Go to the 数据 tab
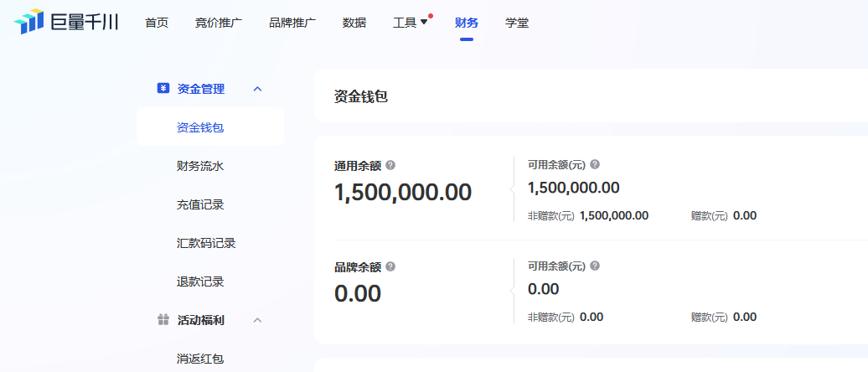 tap(354, 23)
